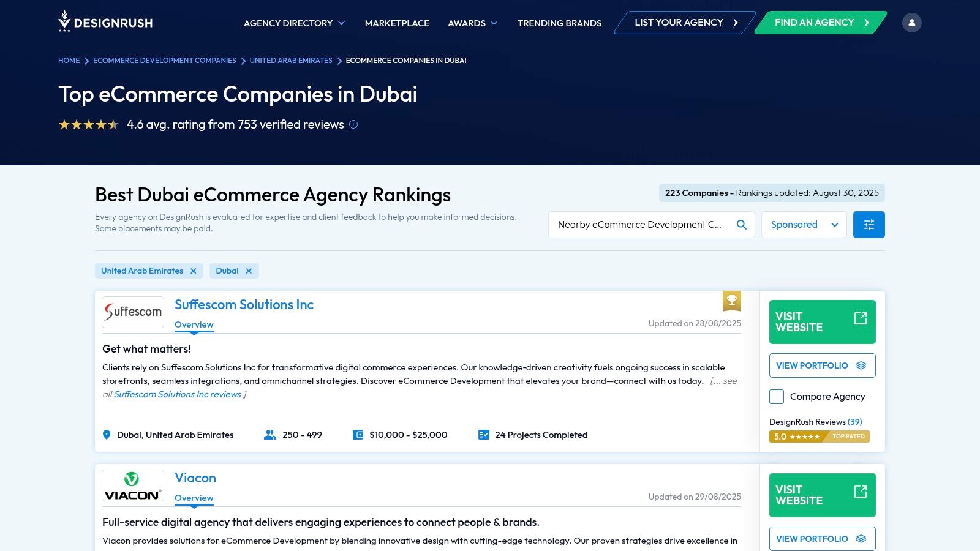The height and width of the screenshot is (551, 980).
Task: Click the trophy badge on Suffescom's listing
Action: pyautogui.click(x=732, y=301)
